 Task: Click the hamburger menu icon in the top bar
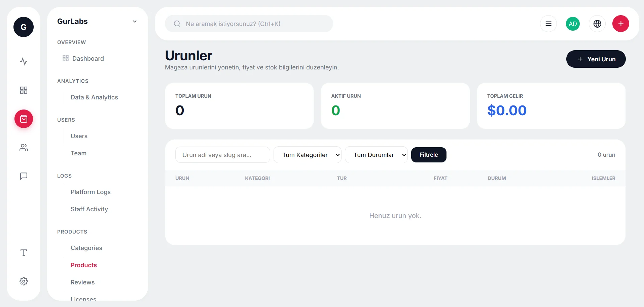tap(548, 24)
